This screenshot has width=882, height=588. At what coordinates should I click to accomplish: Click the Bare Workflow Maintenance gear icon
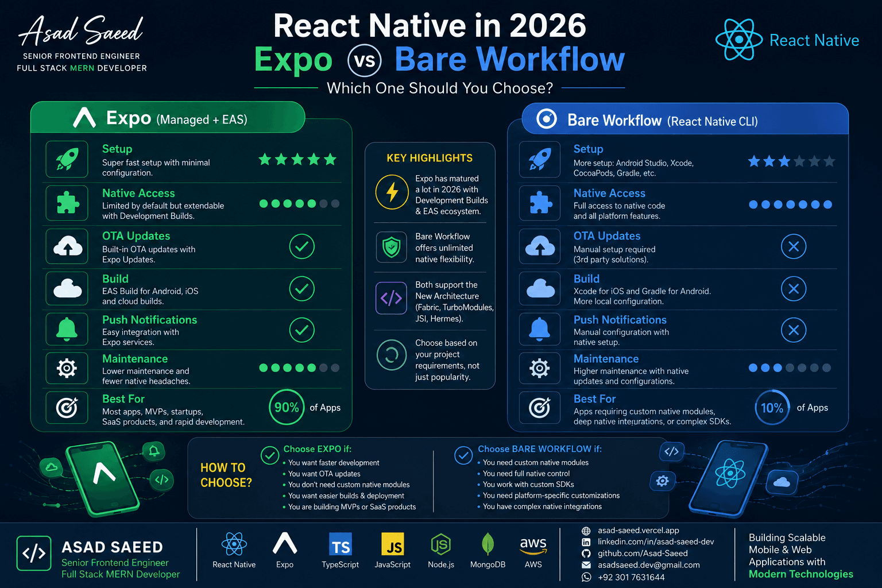(x=540, y=368)
